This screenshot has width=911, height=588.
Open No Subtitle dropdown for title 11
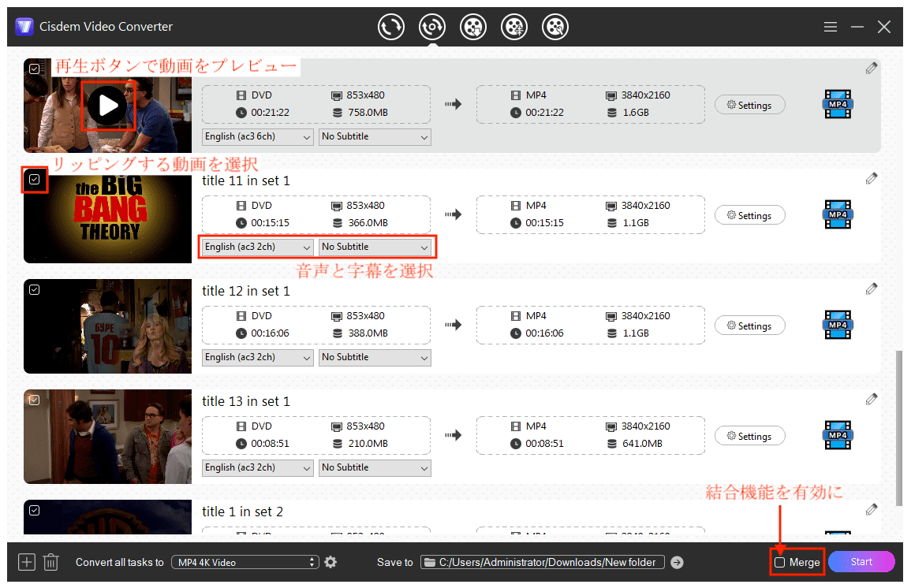[375, 247]
